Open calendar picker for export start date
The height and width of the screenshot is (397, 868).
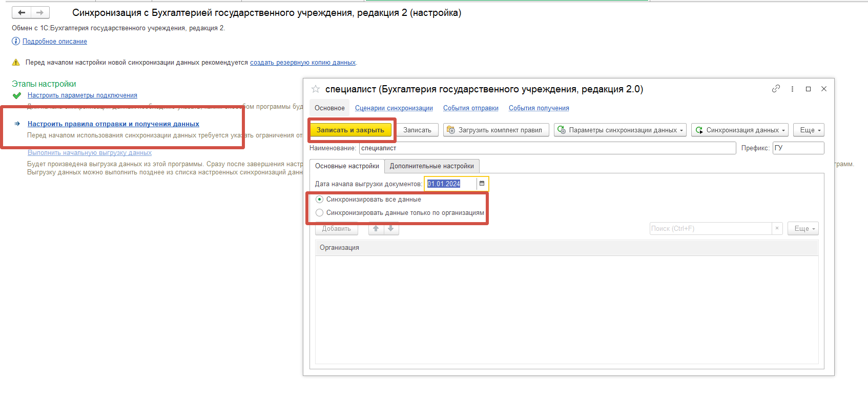tap(482, 184)
